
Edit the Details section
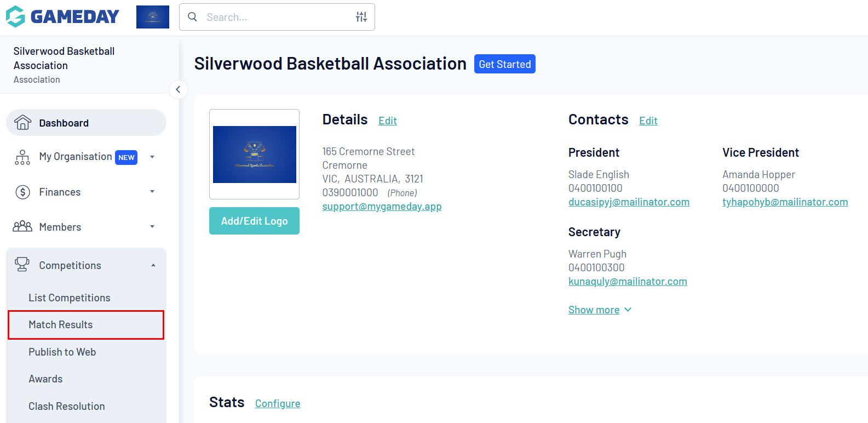click(388, 121)
